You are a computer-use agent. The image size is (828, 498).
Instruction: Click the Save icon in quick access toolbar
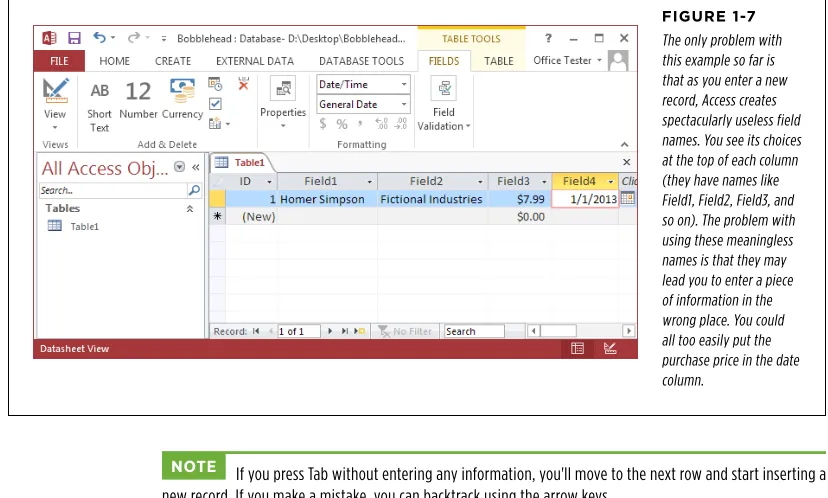tap(74, 38)
